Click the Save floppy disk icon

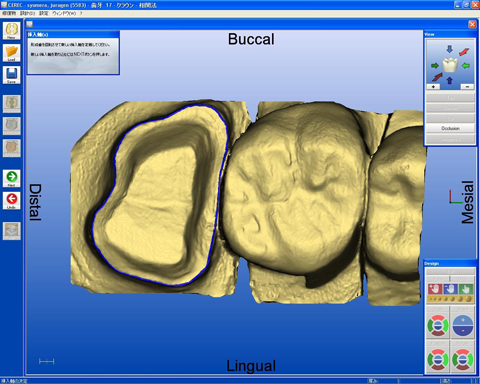(11, 75)
